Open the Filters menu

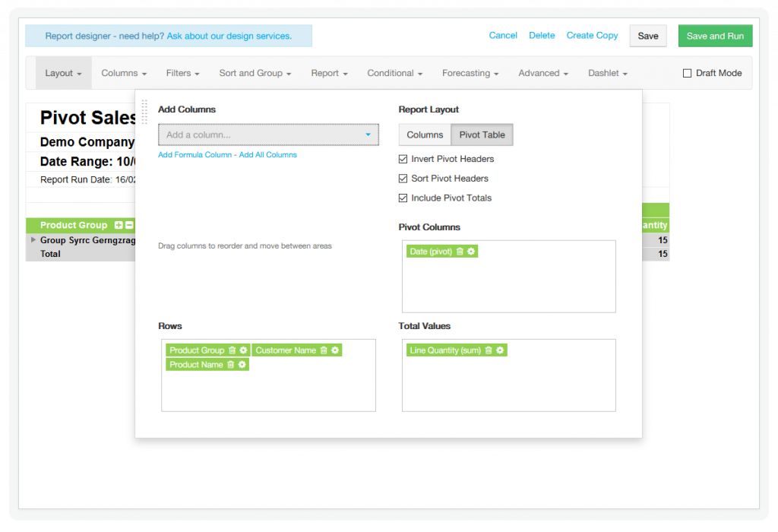tap(182, 73)
